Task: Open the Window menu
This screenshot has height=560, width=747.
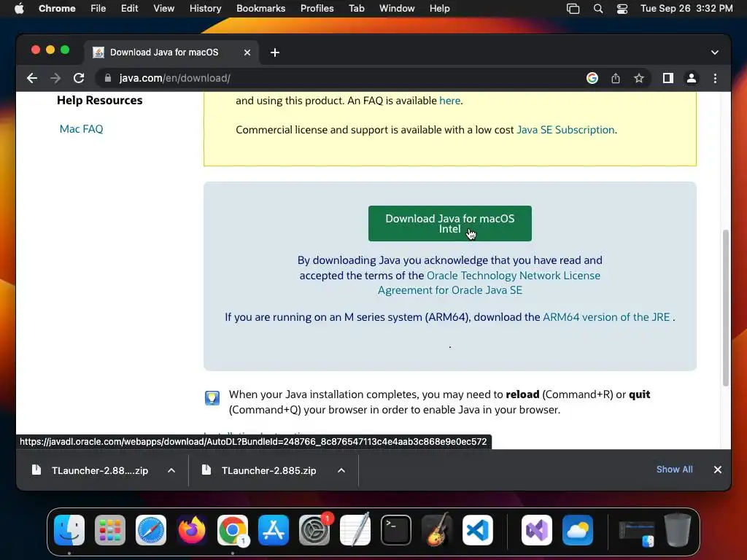Action: (x=397, y=9)
